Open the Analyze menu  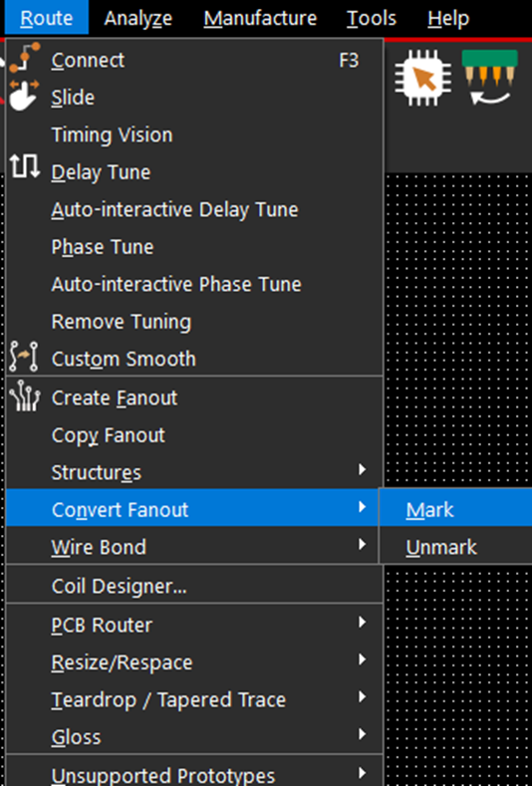pos(137,19)
